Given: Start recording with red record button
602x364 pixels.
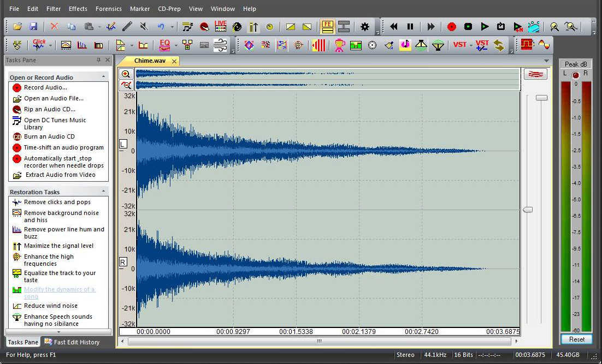Looking at the screenshot, I should coord(451,26).
